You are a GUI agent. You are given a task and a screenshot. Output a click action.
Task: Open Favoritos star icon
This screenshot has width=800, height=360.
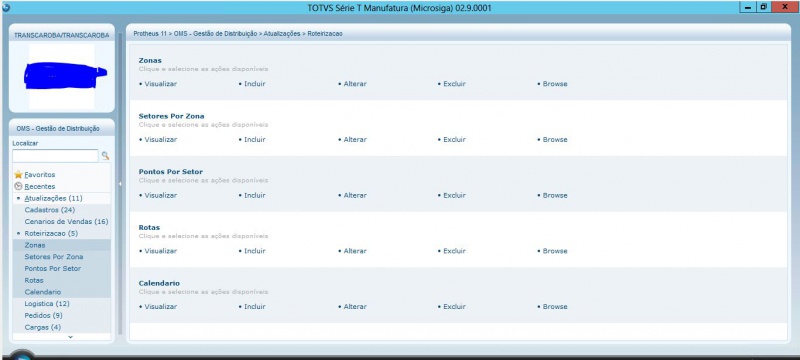click(x=18, y=174)
